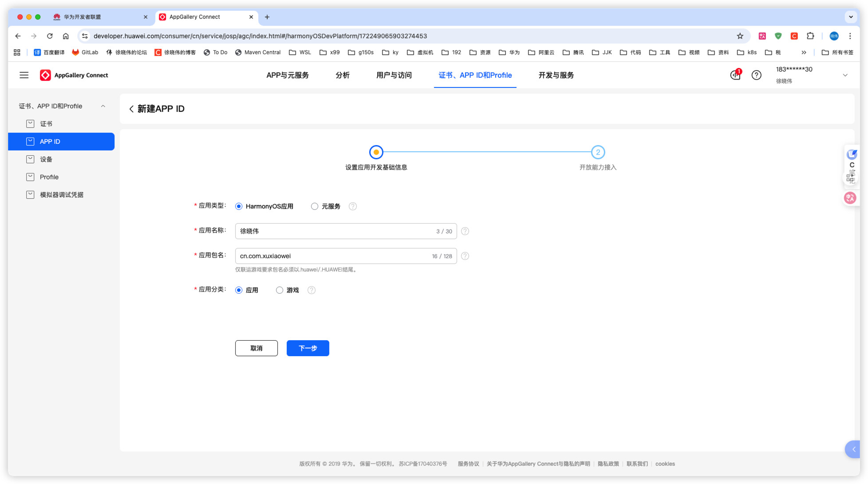Go back using arrow beside 新建APP ID

(131, 109)
